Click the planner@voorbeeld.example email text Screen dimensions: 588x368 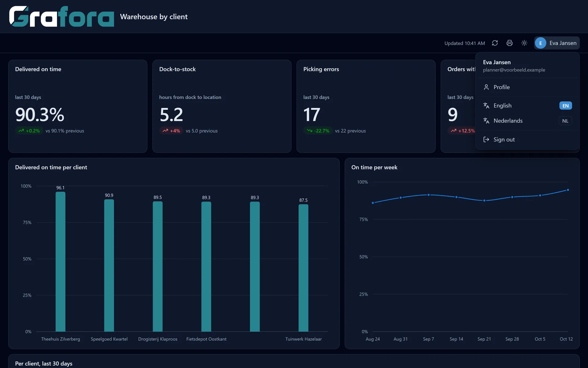tap(514, 70)
